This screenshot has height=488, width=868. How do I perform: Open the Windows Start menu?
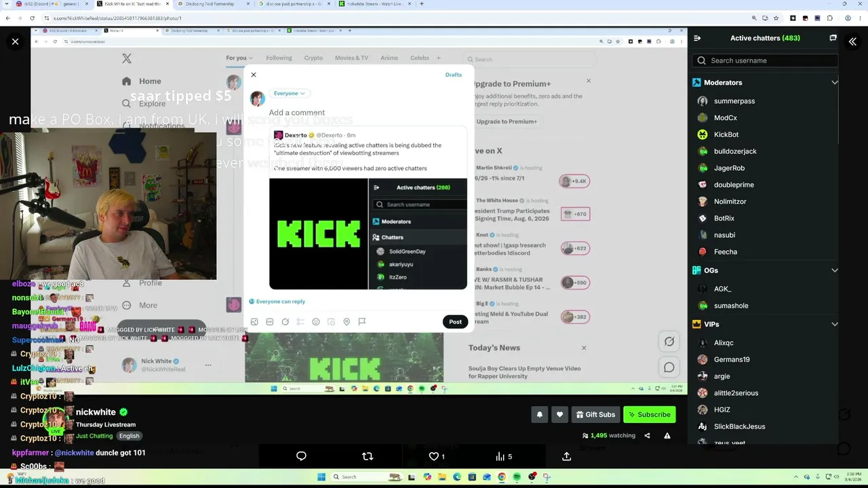coord(321,476)
